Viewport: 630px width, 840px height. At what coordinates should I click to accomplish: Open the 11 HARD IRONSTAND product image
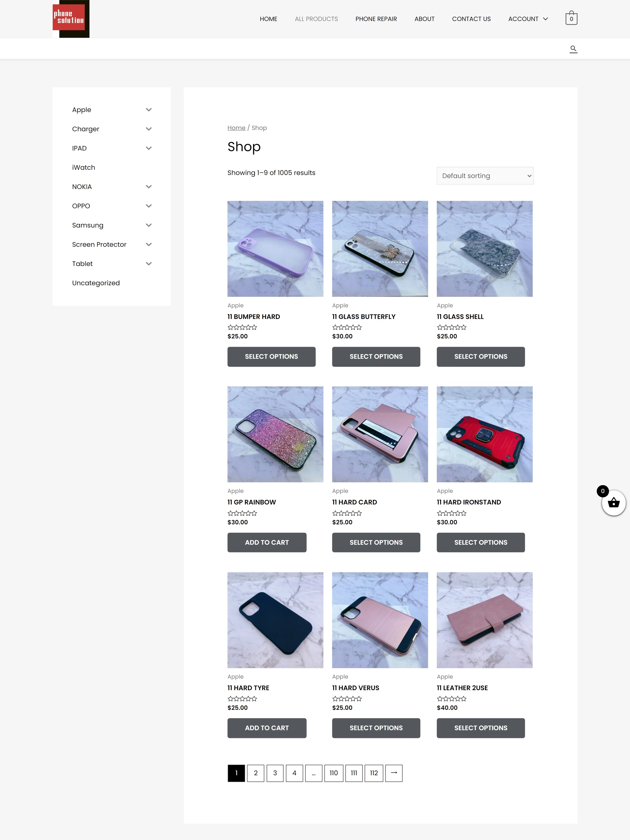coord(485,434)
